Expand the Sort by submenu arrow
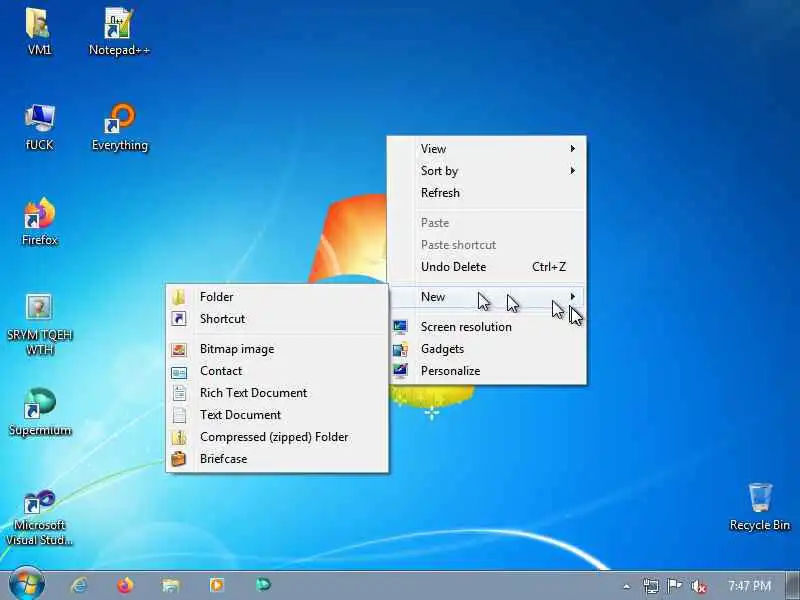 572,170
